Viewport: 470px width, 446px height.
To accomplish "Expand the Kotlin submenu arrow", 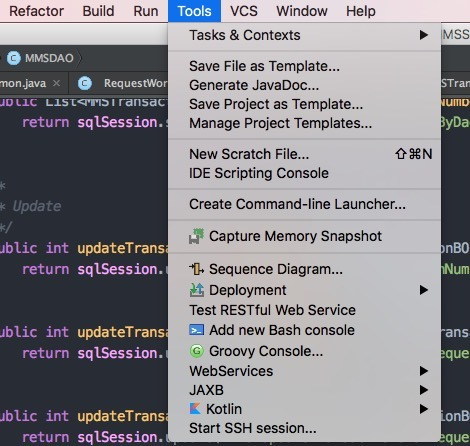I will (x=424, y=409).
